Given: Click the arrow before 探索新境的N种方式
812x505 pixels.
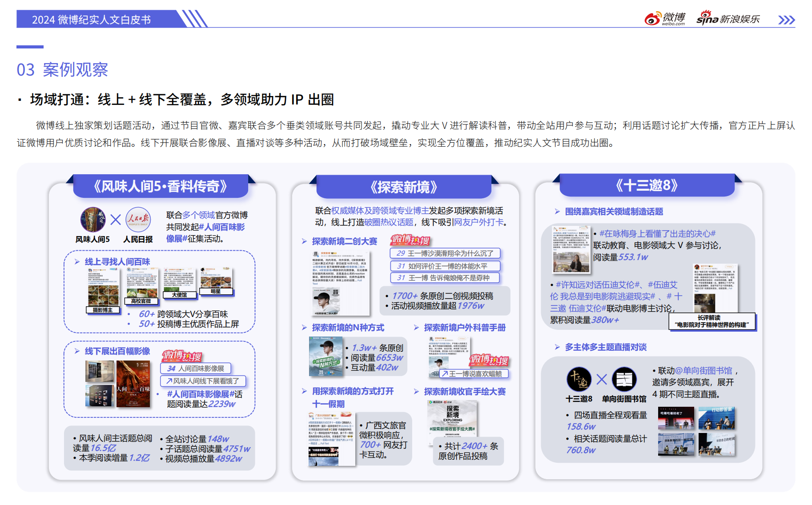Looking at the screenshot, I should coord(304,328).
